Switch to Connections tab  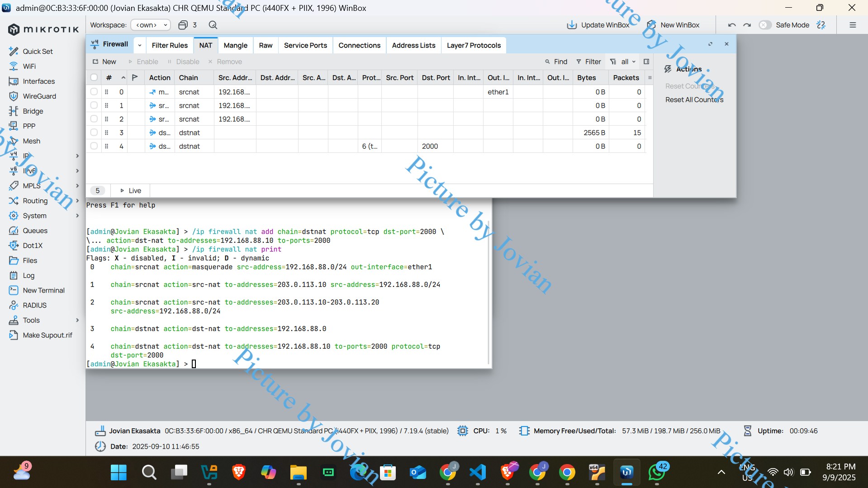359,45
